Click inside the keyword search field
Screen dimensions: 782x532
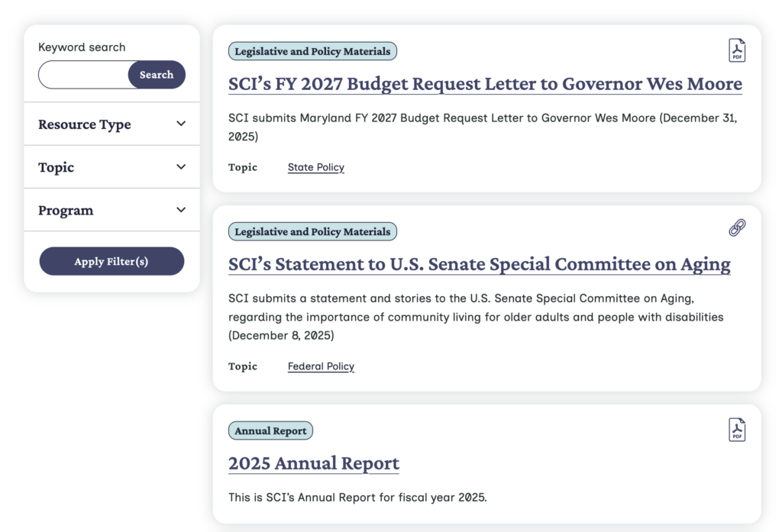(84, 75)
